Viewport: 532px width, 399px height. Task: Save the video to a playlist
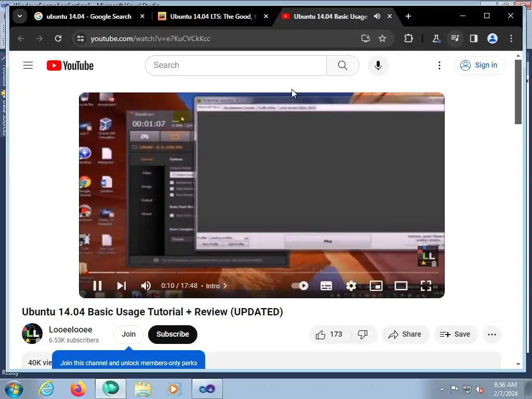[x=455, y=335]
